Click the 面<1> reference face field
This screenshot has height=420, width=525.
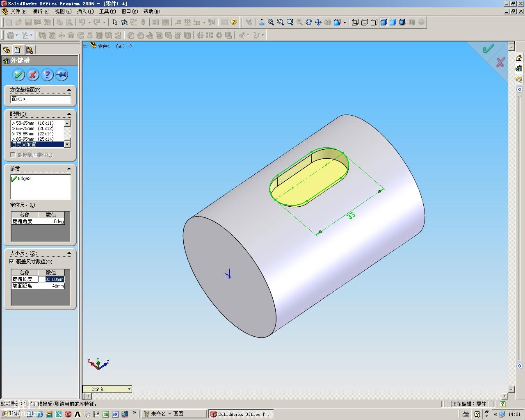[41, 99]
